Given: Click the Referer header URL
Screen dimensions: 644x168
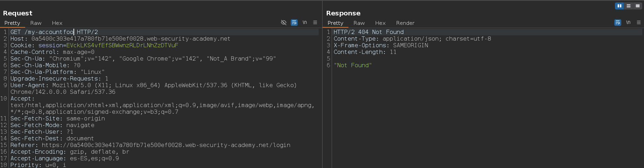Looking at the screenshot, I should 166,145.
